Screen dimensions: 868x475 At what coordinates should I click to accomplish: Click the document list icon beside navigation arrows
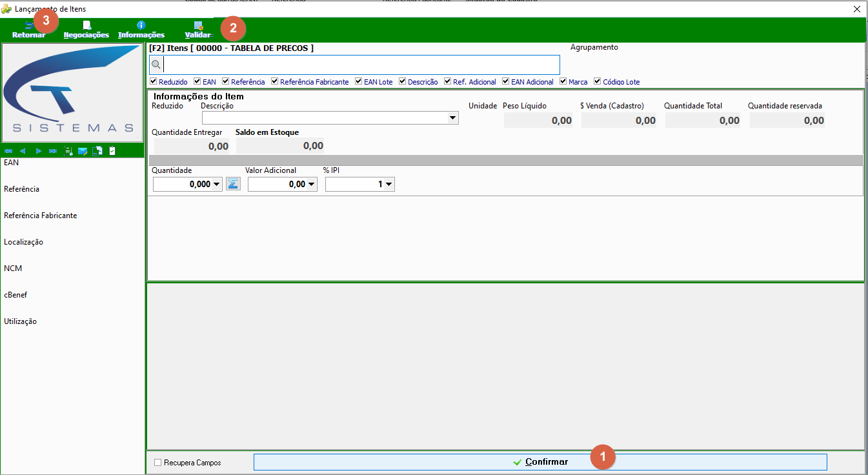[x=68, y=151]
